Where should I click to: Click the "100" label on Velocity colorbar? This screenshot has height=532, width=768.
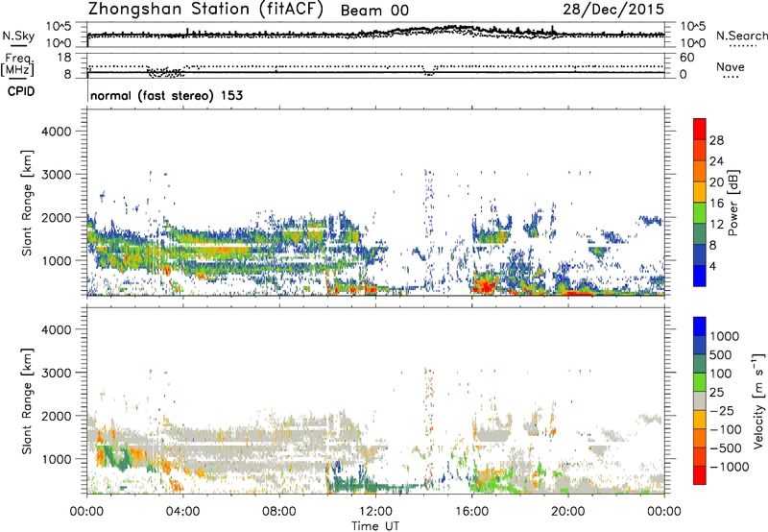(721, 374)
